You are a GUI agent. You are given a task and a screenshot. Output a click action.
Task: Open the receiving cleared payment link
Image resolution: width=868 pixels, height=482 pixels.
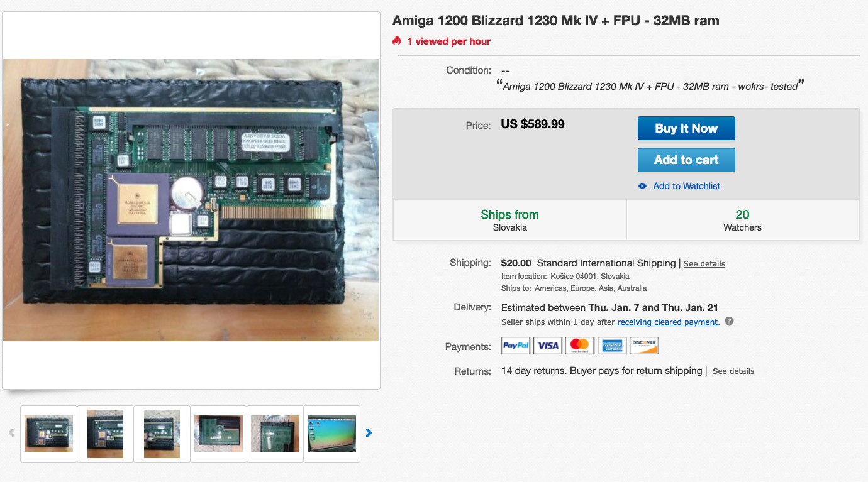[667, 322]
